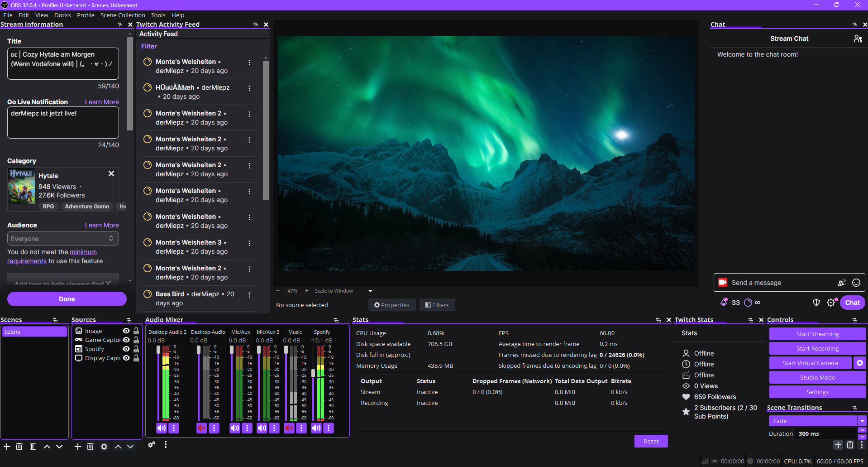Delete selected source with trash icon
Screen dimensions: 868x467
(91, 447)
